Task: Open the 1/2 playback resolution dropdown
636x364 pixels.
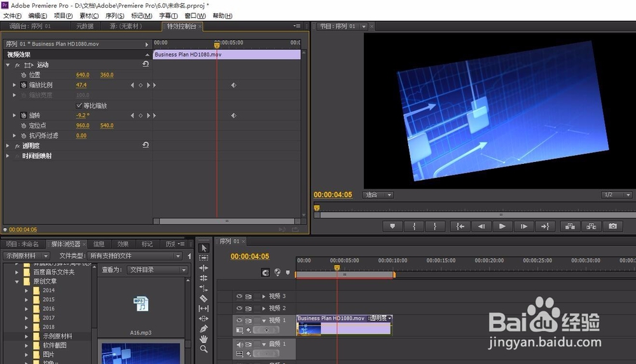Action: [616, 195]
